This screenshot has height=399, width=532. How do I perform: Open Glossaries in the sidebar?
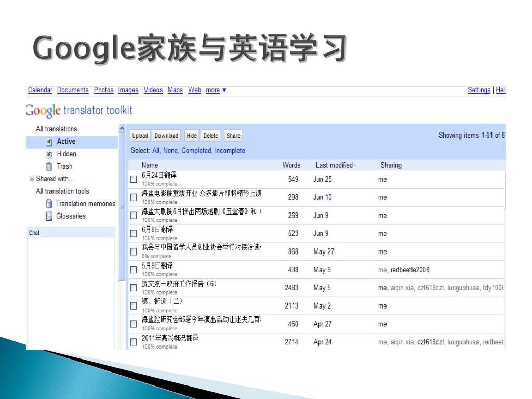point(71,216)
